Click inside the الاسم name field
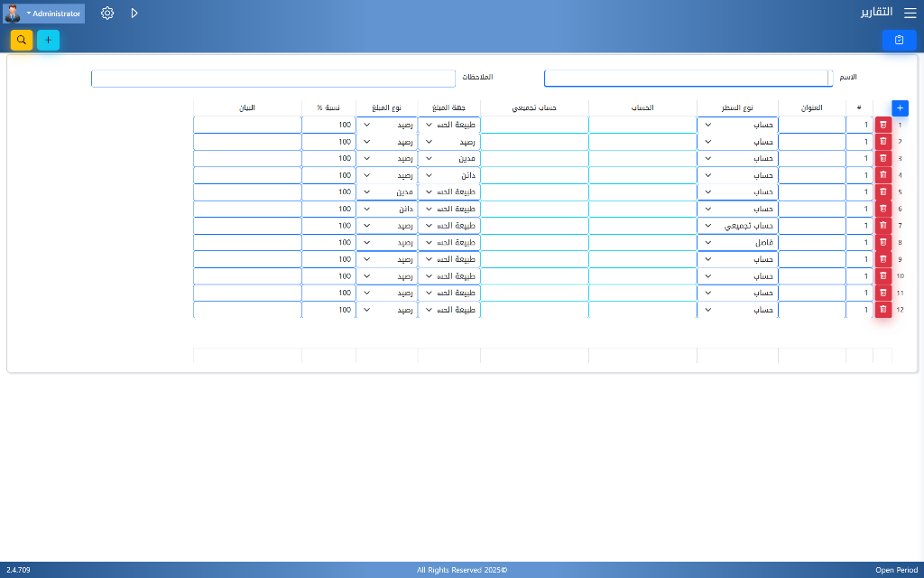Viewport: 924px width, 578px height. pyautogui.click(x=686, y=79)
